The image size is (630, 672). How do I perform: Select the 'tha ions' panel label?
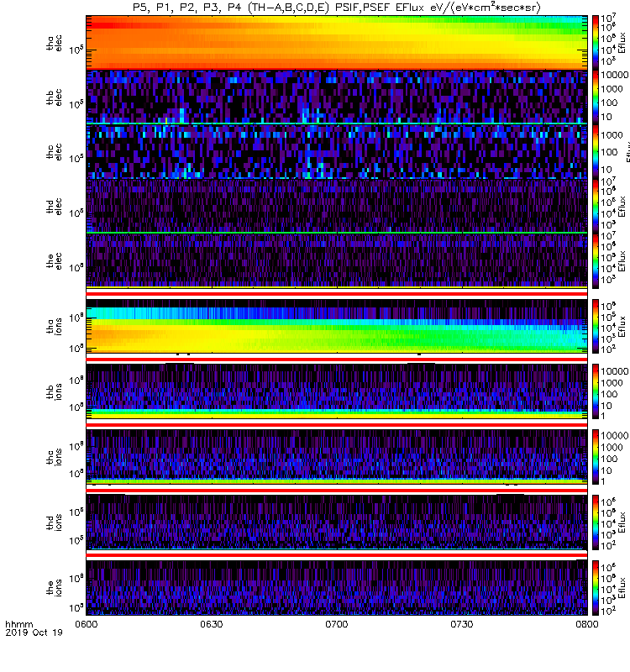tap(55, 326)
